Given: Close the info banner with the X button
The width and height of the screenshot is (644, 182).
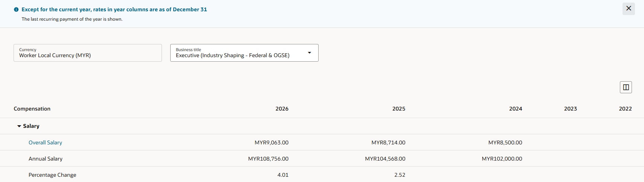Looking at the screenshot, I should click(x=629, y=9).
